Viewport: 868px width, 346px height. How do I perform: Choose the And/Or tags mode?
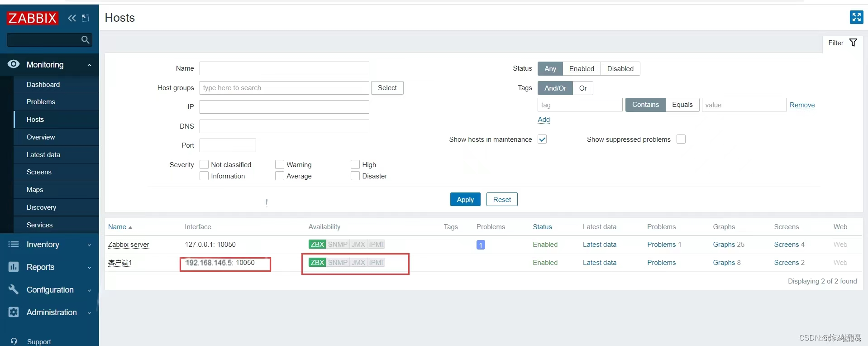tap(555, 88)
